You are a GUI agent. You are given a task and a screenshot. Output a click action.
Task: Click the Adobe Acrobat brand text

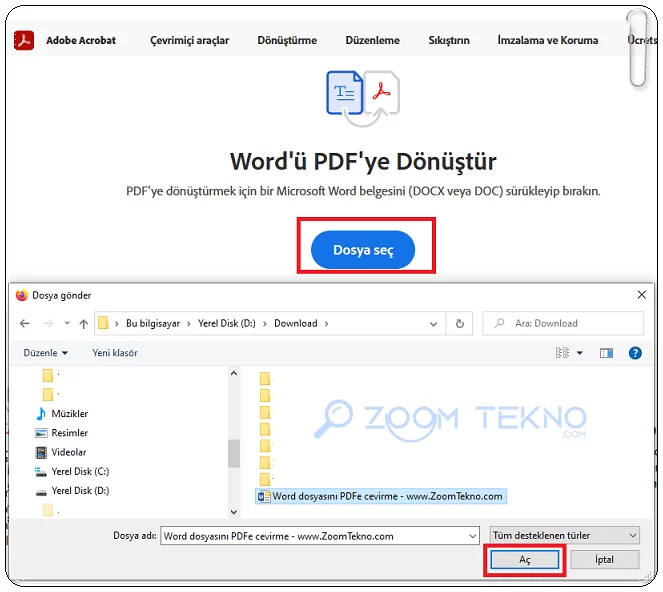point(81,40)
